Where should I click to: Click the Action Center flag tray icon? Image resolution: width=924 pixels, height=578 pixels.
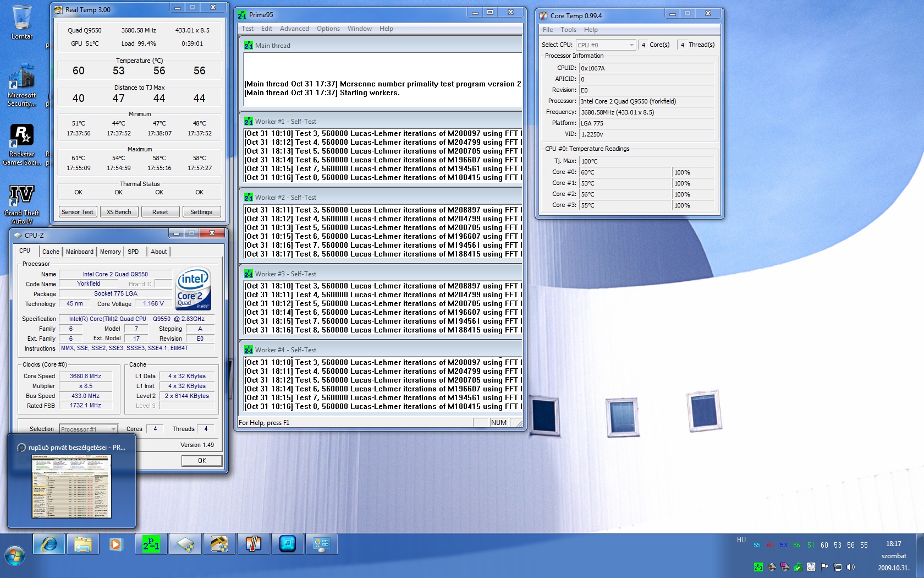tap(824, 567)
